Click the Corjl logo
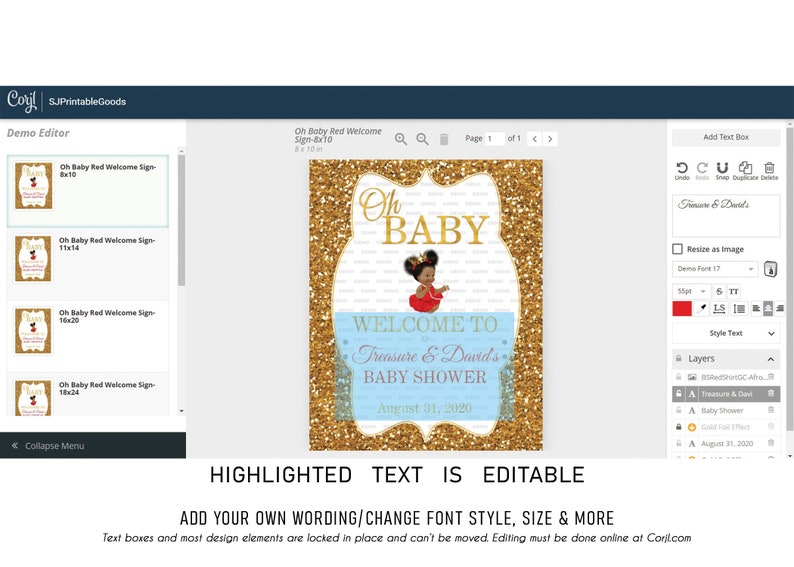Viewport: 794px width, 567px height. [x=22, y=100]
